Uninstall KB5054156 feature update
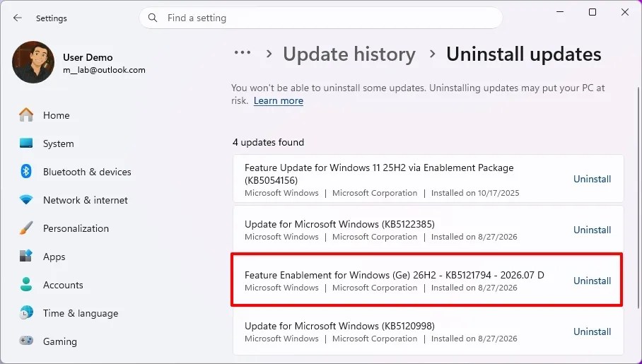The height and width of the screenshot is (364, 642). point(592,179)
